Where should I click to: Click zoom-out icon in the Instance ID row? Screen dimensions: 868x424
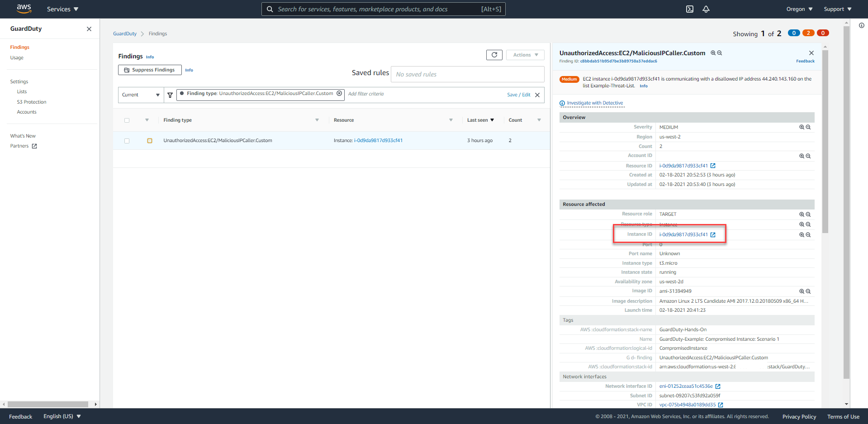(808, 235)
